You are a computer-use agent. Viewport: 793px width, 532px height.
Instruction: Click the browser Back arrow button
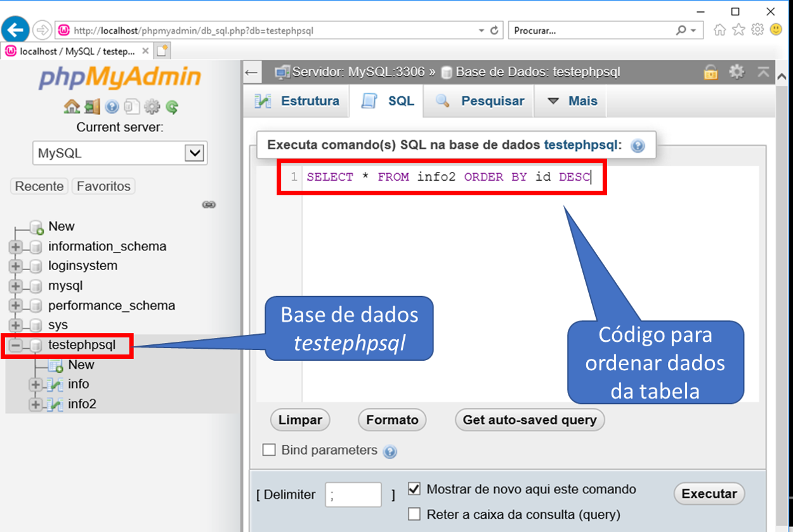click(15, 29)
